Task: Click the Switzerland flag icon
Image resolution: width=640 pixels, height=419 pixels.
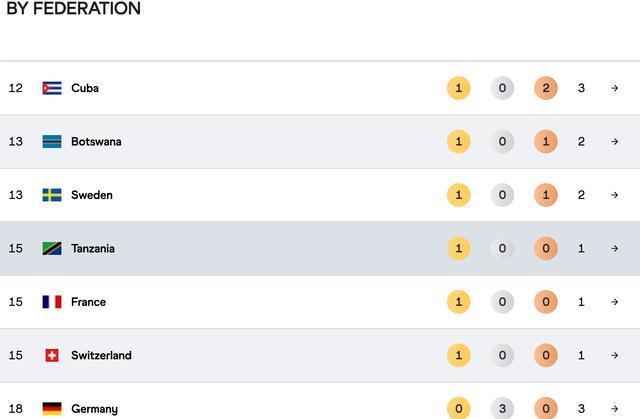Action: [x=52, y=356]
